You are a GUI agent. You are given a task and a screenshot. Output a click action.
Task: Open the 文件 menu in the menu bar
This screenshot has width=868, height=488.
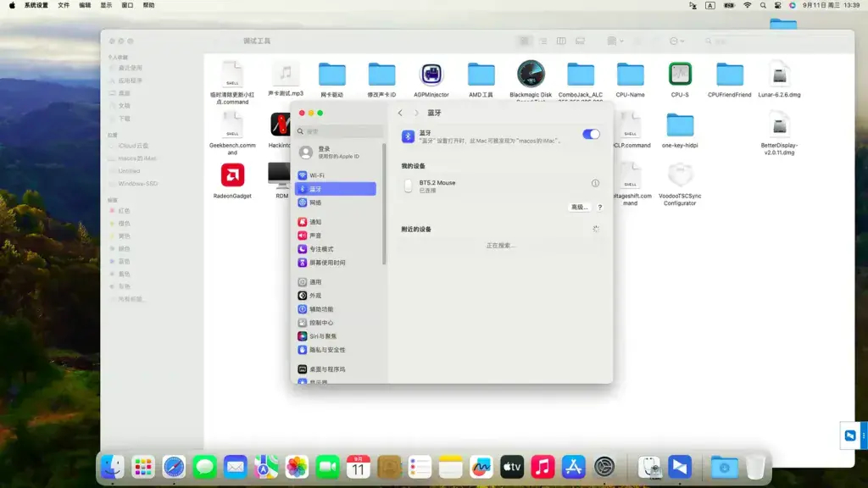point(64,6)
